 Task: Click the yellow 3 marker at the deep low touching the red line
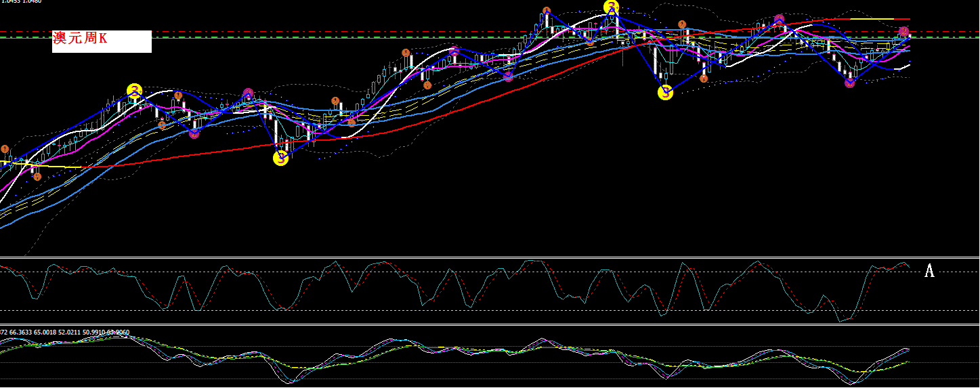tap(281, 158)
